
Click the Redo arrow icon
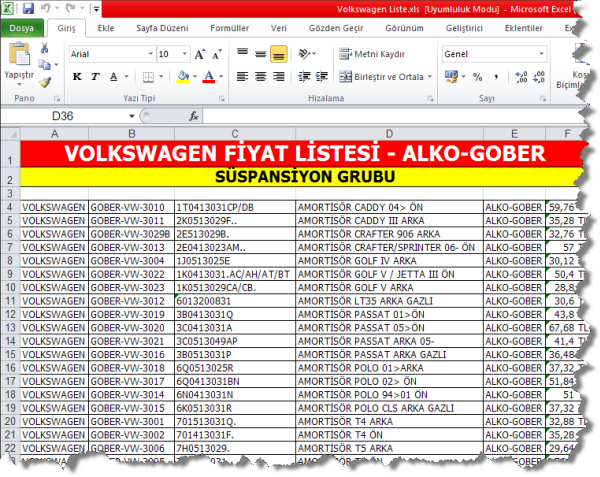(70, 8)
